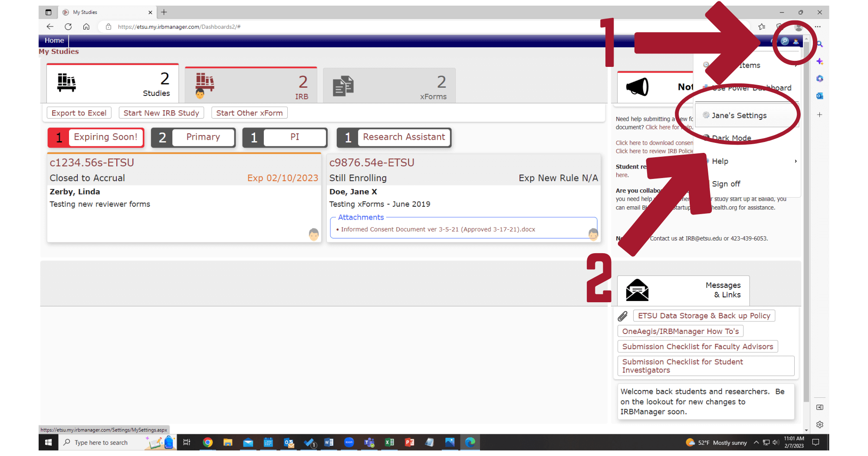Toggle the Research Assistant filter
Screen dimensions: 868x456
tap(394, 137)
